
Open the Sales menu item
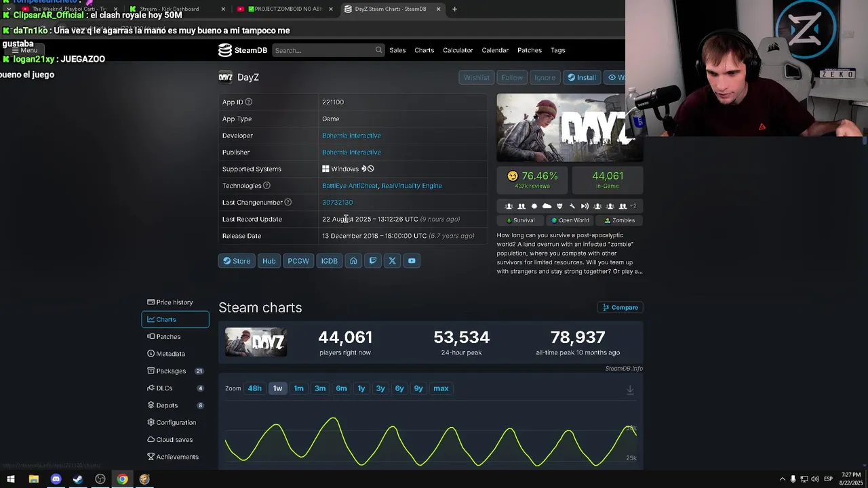397,50
